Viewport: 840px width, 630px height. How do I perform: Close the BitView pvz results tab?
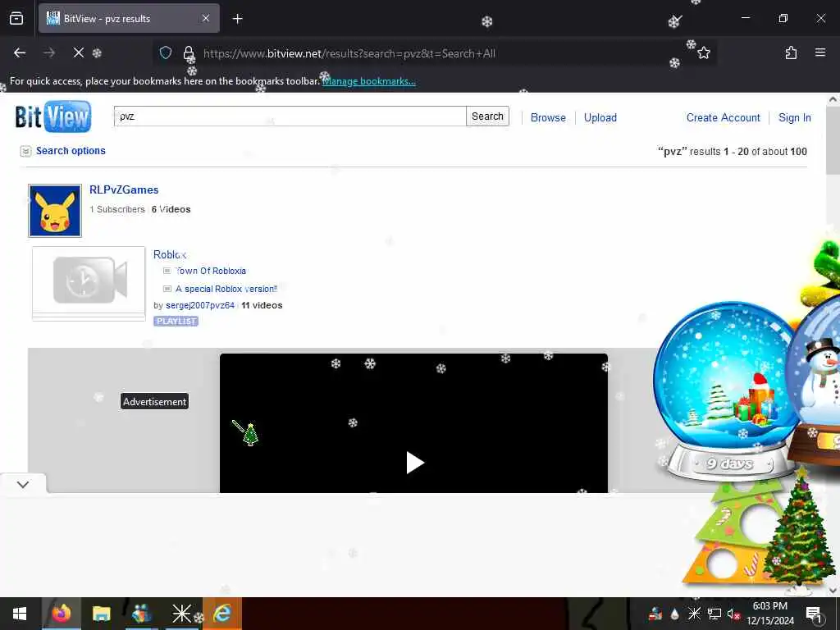pyautogui.click(x=206, y=18)
